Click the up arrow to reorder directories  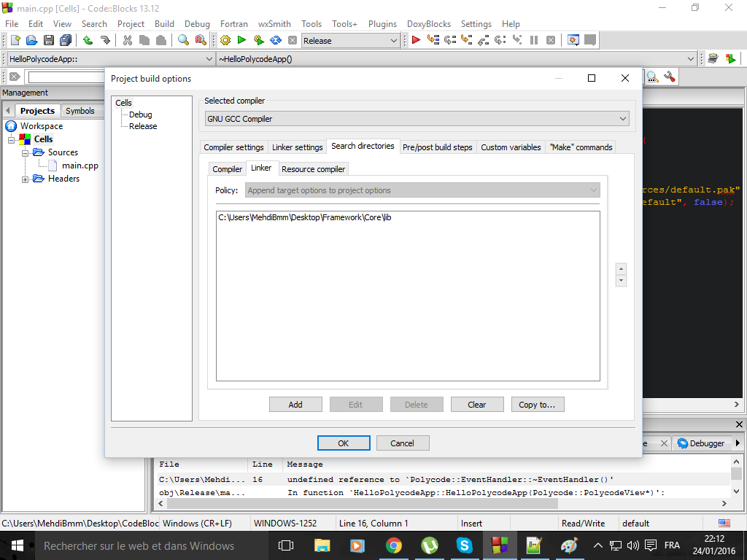click(621, 268)
